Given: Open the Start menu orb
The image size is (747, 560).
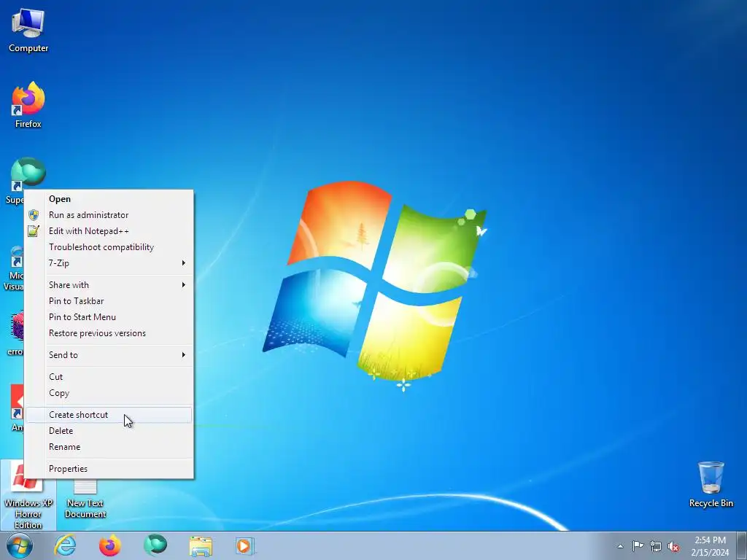Looking at the screenshot, I should [x=20, y=545].
